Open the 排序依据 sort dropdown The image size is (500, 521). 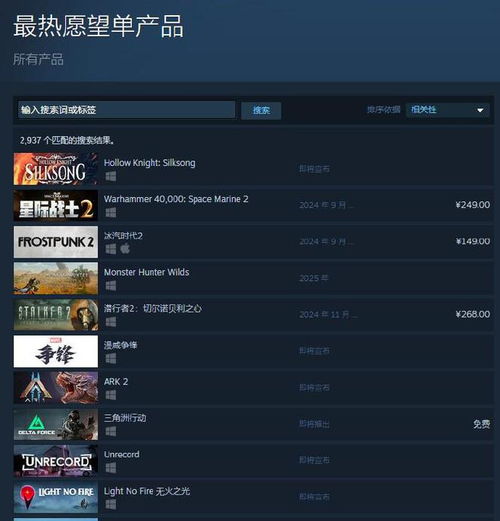coord(447,110)
